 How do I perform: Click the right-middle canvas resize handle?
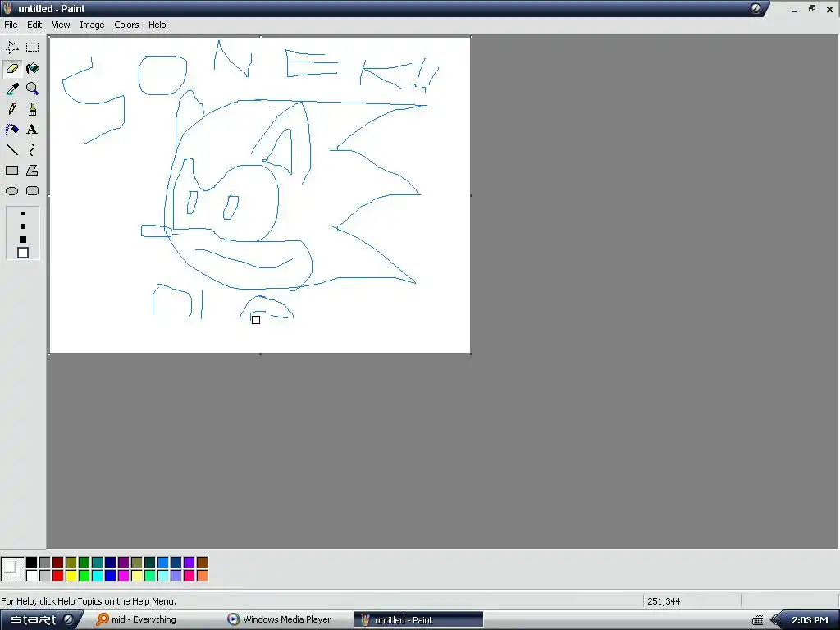click(x=471, y=195)
